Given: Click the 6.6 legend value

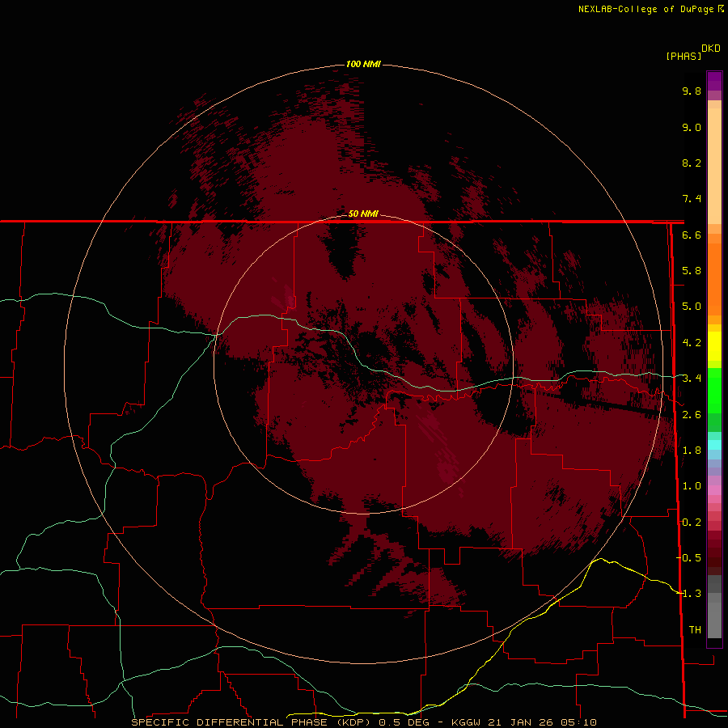Looking at the screenshot, I should (x=692, y=235).
